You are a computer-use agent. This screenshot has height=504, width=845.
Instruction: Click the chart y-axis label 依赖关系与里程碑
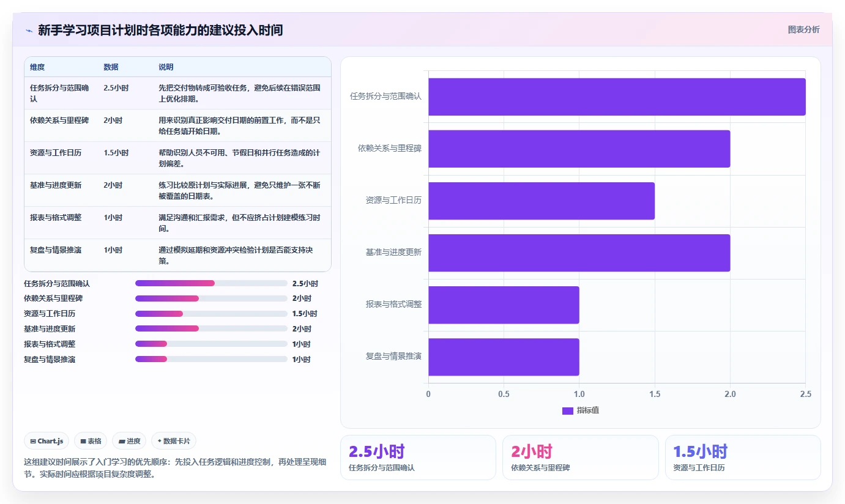(x=390, y=148)
